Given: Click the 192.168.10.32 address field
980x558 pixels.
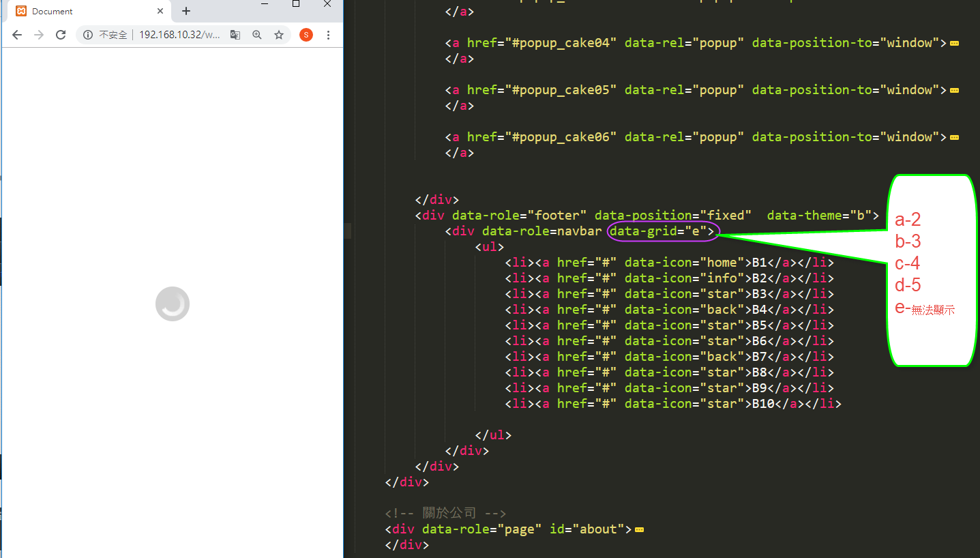Looking at the screenshot, I should coord(179,35).
